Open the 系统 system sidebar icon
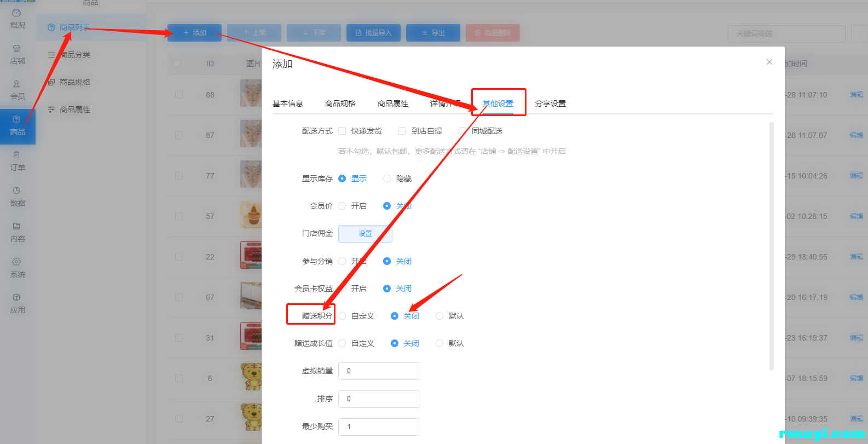 (x=18, y=268)
